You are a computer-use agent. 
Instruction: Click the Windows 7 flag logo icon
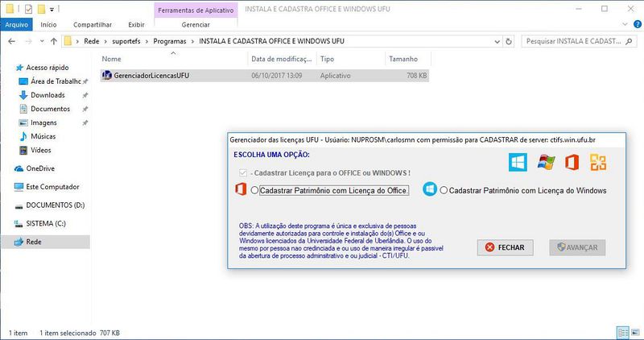click(x=546, y=162)
